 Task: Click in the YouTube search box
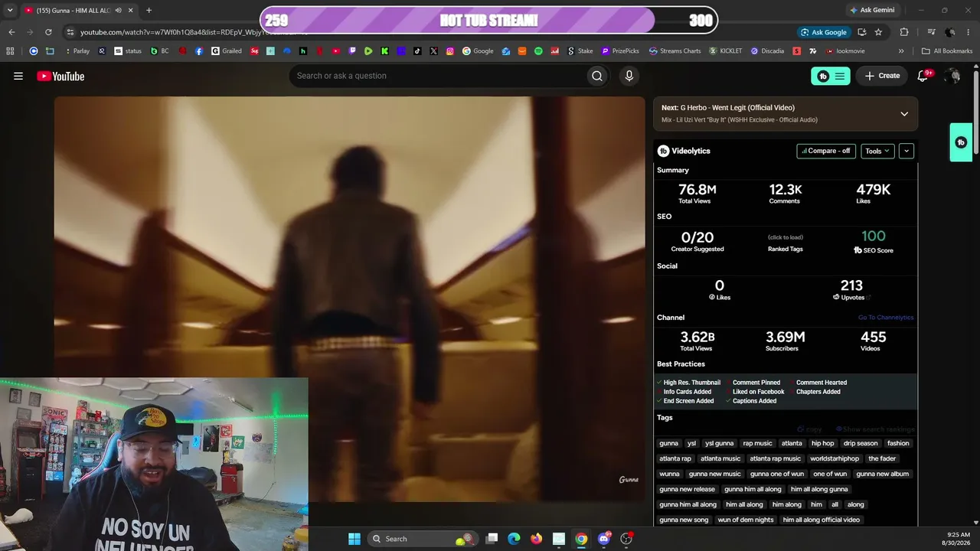pos(436,76)
